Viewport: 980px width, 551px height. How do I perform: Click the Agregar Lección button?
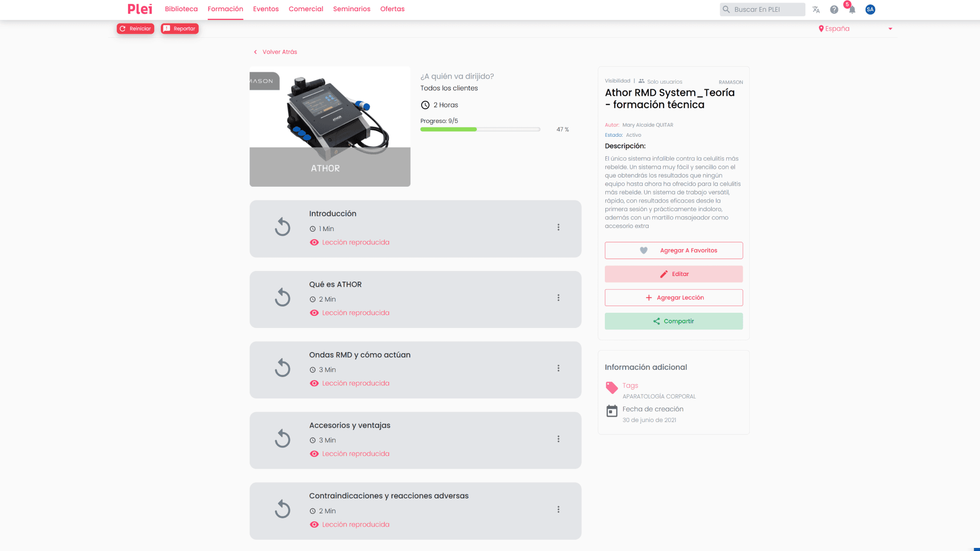pos(674,297)
